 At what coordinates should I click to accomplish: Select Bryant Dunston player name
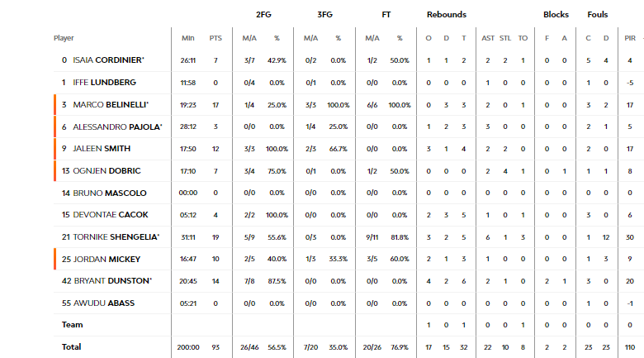point(113,281)
